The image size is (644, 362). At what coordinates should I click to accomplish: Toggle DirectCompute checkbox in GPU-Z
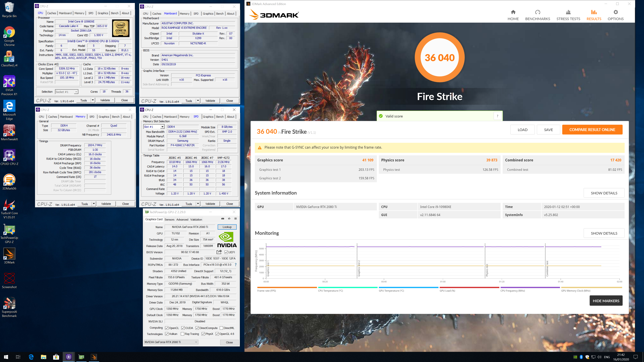(197, 328)
